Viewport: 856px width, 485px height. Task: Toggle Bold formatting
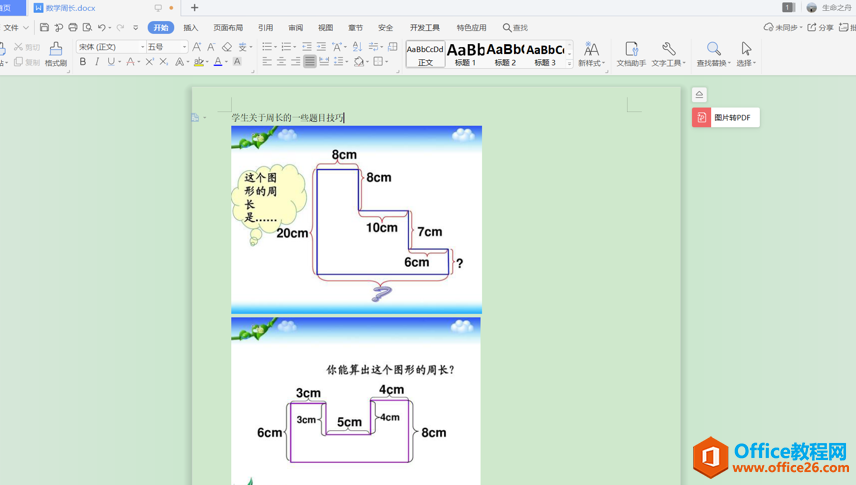click(83, 62)
